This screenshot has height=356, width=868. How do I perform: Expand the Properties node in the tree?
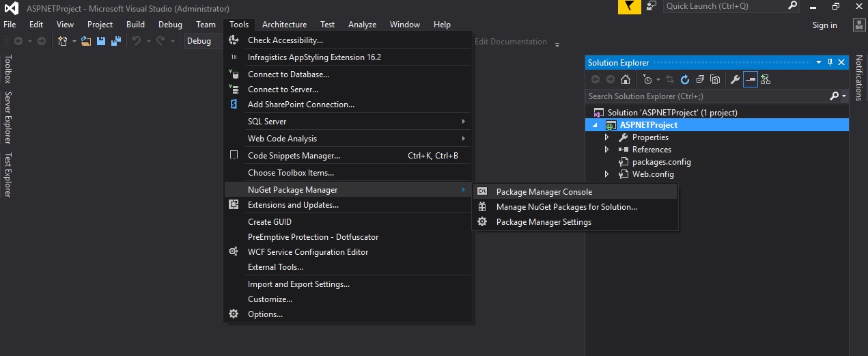pyautogui.click(x=606, y=137)
